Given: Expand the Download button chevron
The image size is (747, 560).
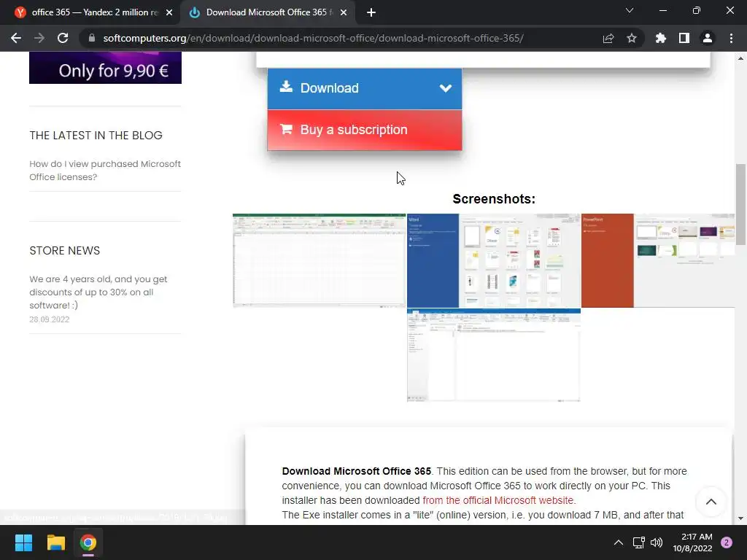Looking at the screenshot, I should (x=446, y=88).
